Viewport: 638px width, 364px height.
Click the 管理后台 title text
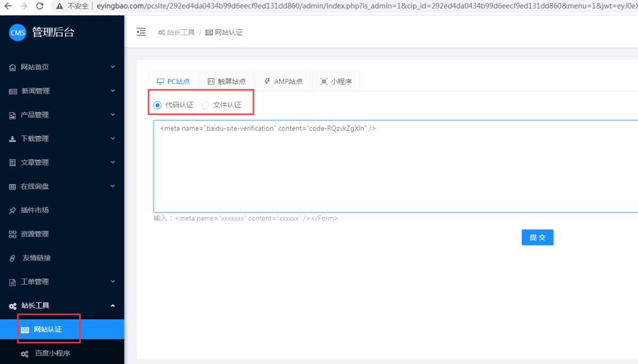pyautogui.click(x=53, y=32)
